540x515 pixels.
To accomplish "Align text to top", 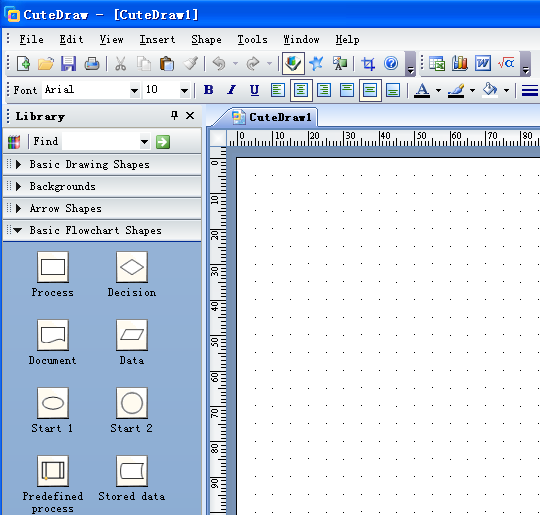I will pos(347,90).
